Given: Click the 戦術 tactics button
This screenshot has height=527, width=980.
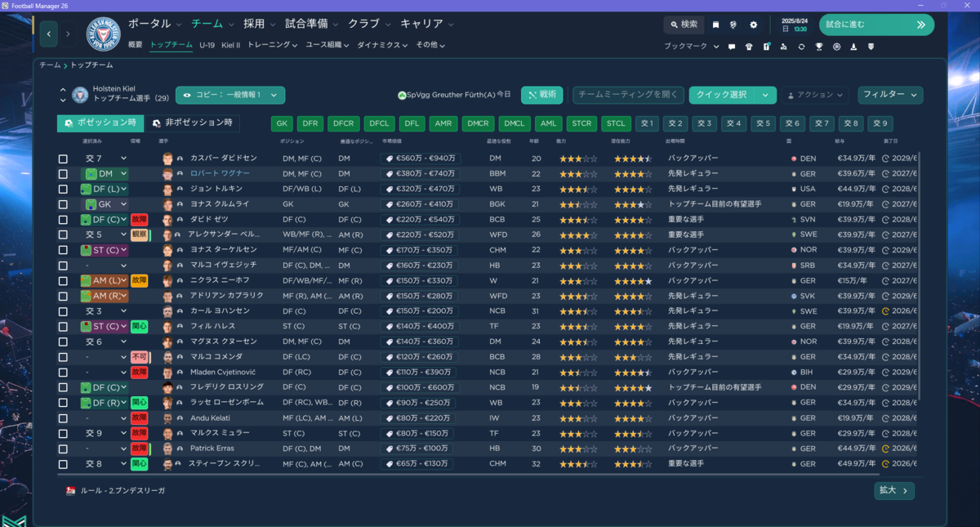Looking at the screenshot, I should pos(541,95).
